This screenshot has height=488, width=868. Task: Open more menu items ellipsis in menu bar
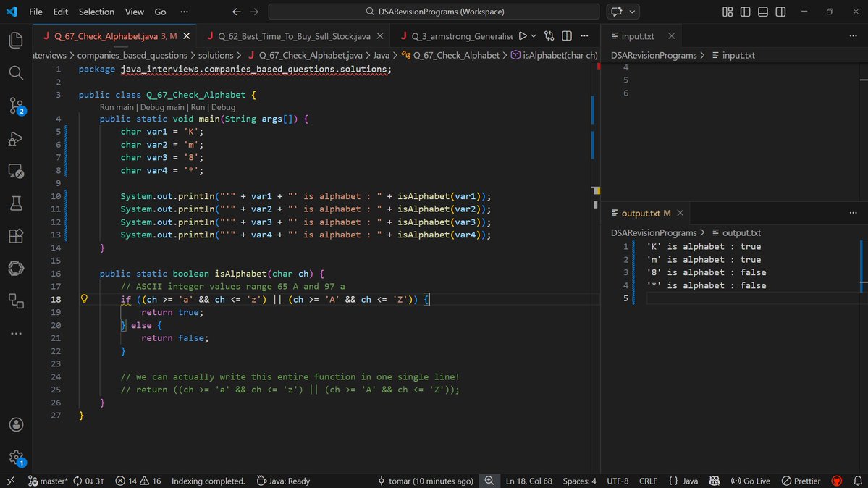pos(185,12)
